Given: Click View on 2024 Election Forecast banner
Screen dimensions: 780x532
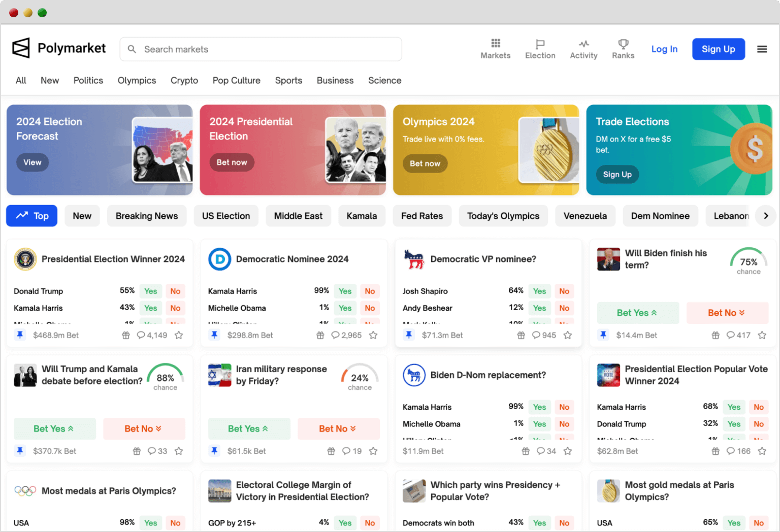Looking at the screenshot, I should point(32,162).
